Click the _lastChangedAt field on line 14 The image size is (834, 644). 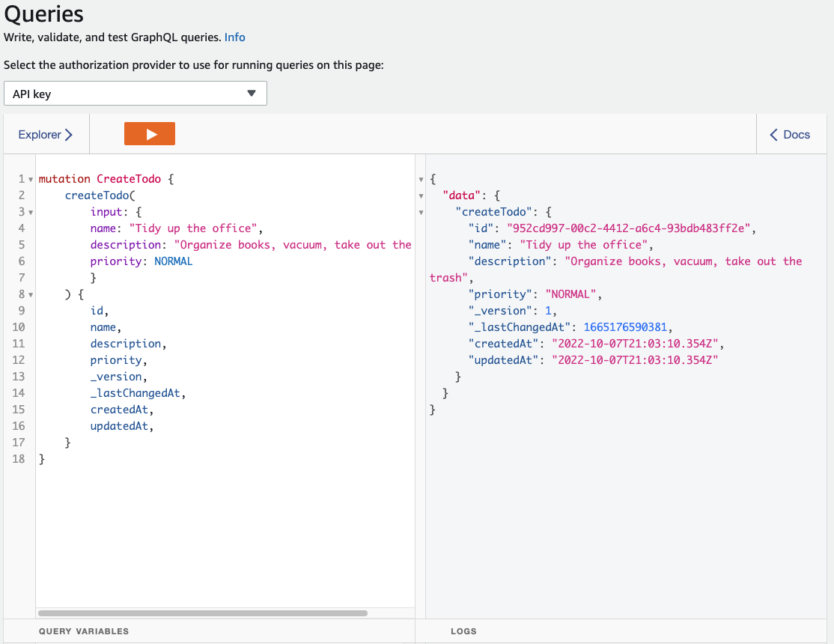click(135, 393)
